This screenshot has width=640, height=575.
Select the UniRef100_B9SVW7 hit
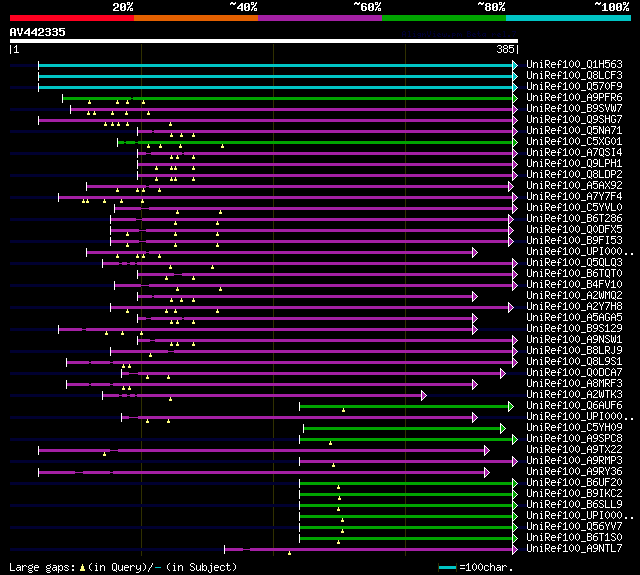coord(574,109)
